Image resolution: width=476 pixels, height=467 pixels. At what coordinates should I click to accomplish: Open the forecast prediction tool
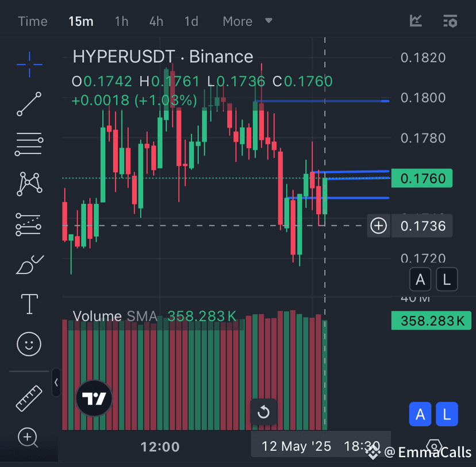(29, 224)
